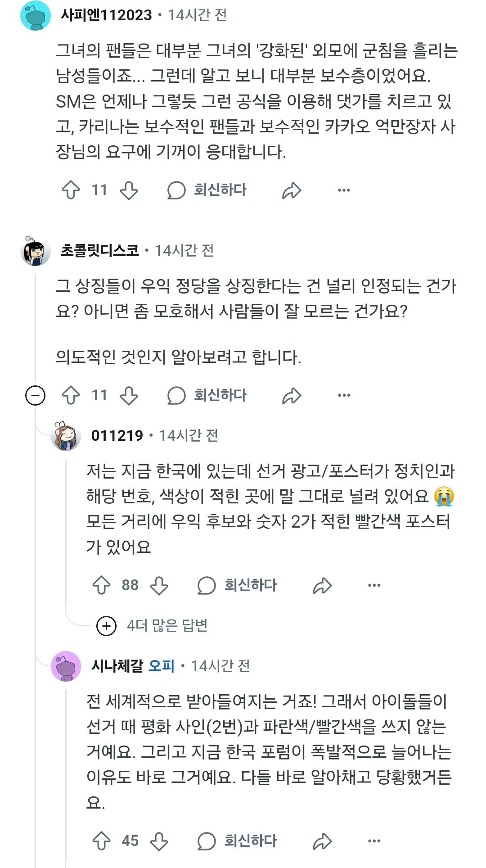Collapse 초콜릿디스코's comment thread
This screenshot has height=868, width=486.
pyautogui.click(x=35, y=396)
